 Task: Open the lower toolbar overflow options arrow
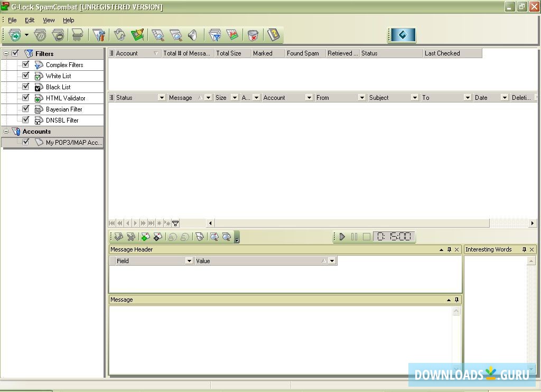[237, 237]
